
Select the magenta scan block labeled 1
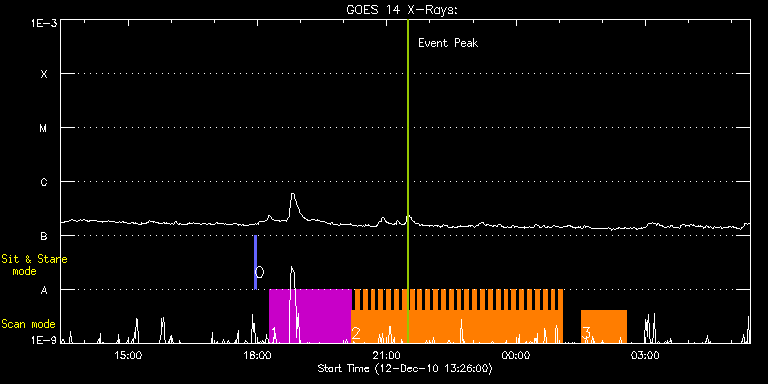point(310,316)
